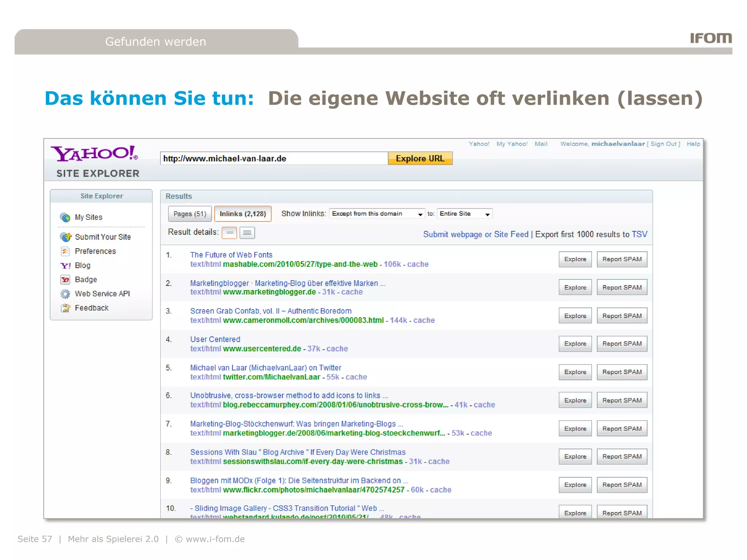Viewport: 747px width, 560px height.
Task: Click Submit webpage or Site Feed link
Action: tap(476, 234)
